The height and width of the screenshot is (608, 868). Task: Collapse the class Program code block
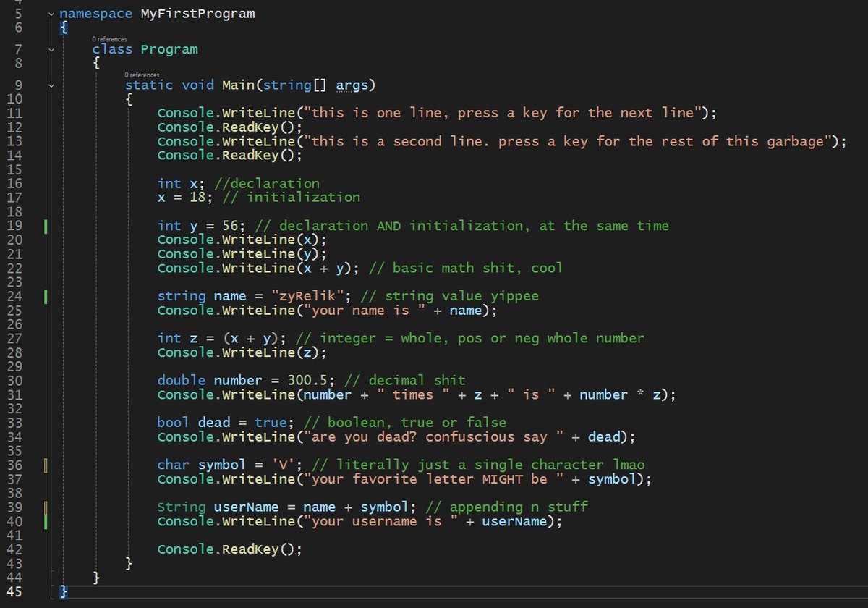[51, 50]
